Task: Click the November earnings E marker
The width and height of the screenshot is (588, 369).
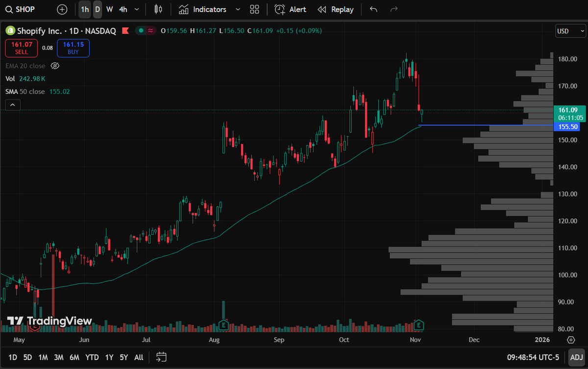Action: [x=418, y=324]
